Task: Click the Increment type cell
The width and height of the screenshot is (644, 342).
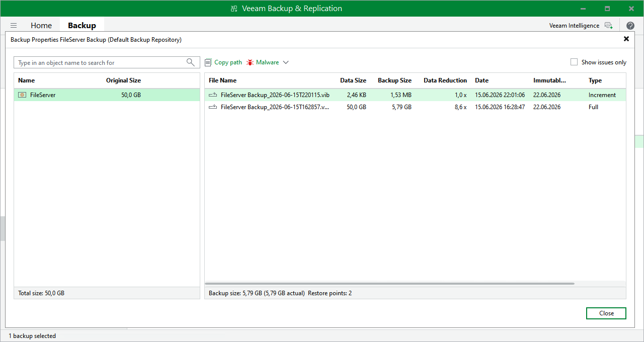Action: pyautogui.click(x=602, y=95)
